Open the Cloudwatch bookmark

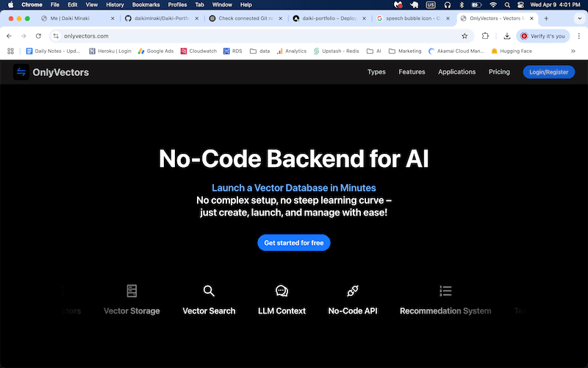tap(198, 51)
